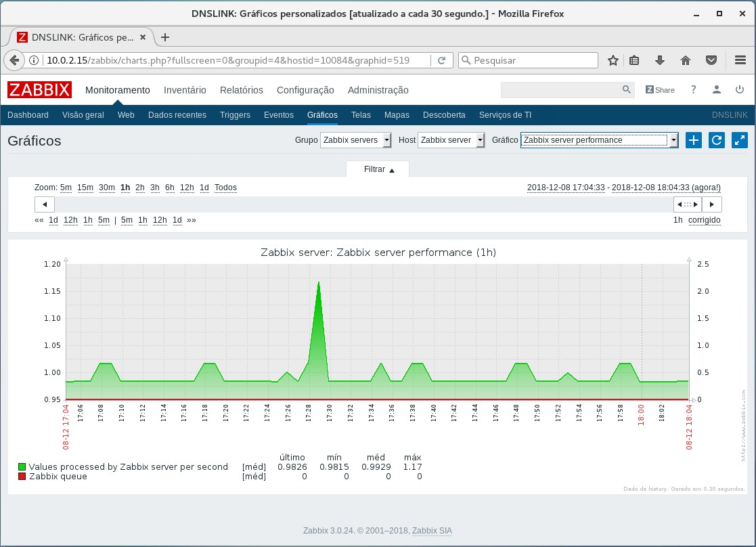The height and width of the screenshot is (547, 756).
Task: Click the date range 2018-12-08 17:04:33 start
Action: (x=566, y=188)
